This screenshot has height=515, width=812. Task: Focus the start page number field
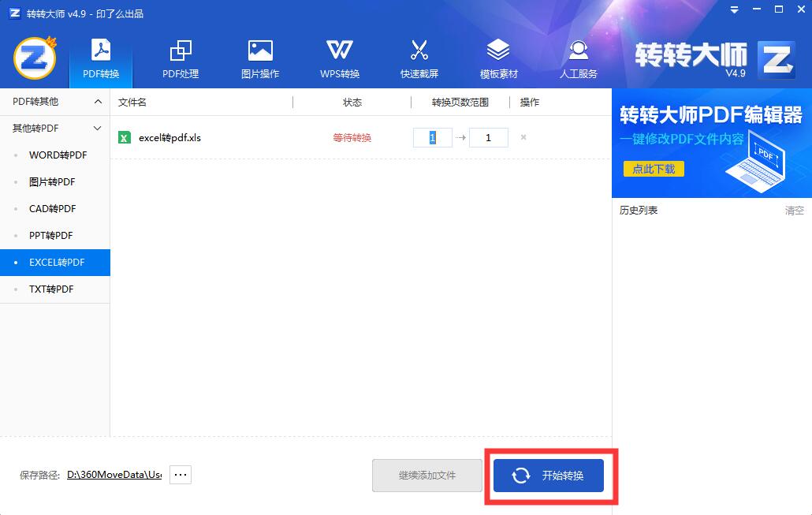[x=433, y=137]
